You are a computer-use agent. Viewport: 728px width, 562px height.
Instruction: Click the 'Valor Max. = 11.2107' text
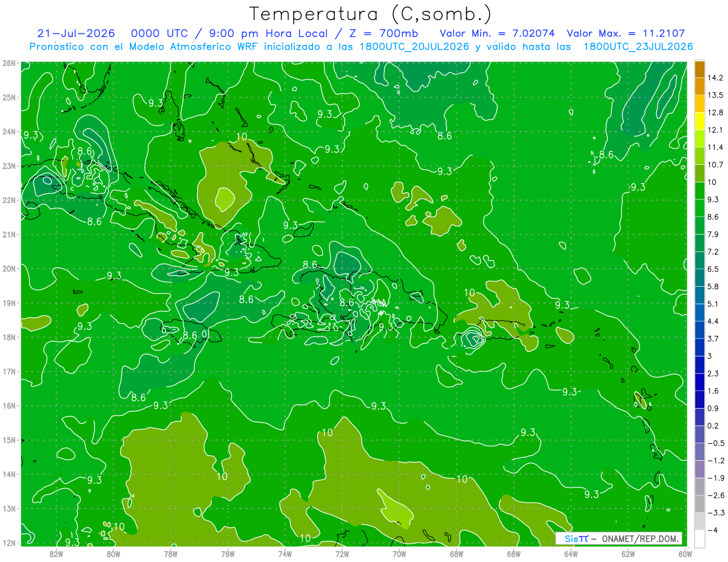pyautogui.click(x=626, y=33)
